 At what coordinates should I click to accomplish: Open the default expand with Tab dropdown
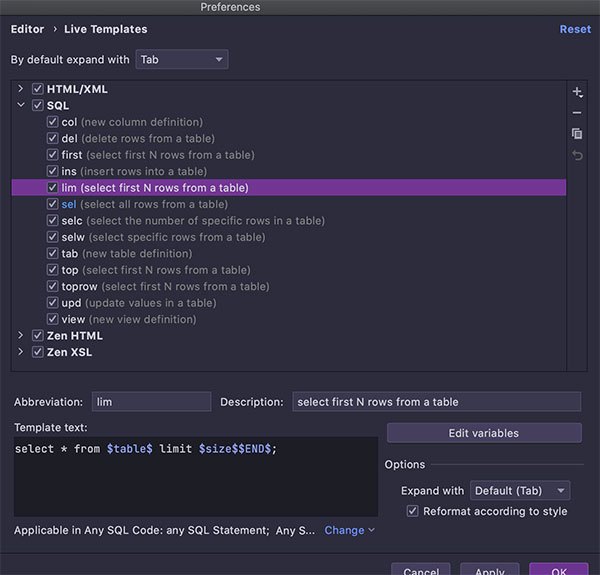[182, 60]
